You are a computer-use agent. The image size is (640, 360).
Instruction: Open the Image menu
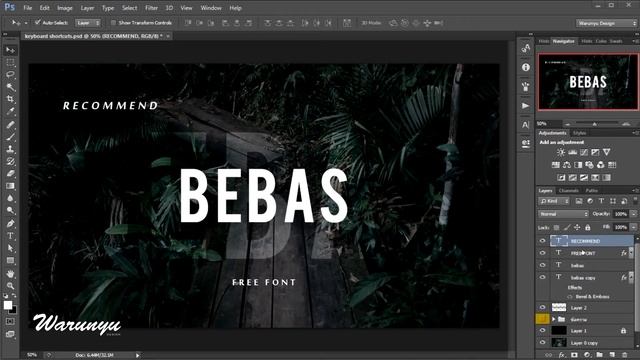tap(64, 8)
